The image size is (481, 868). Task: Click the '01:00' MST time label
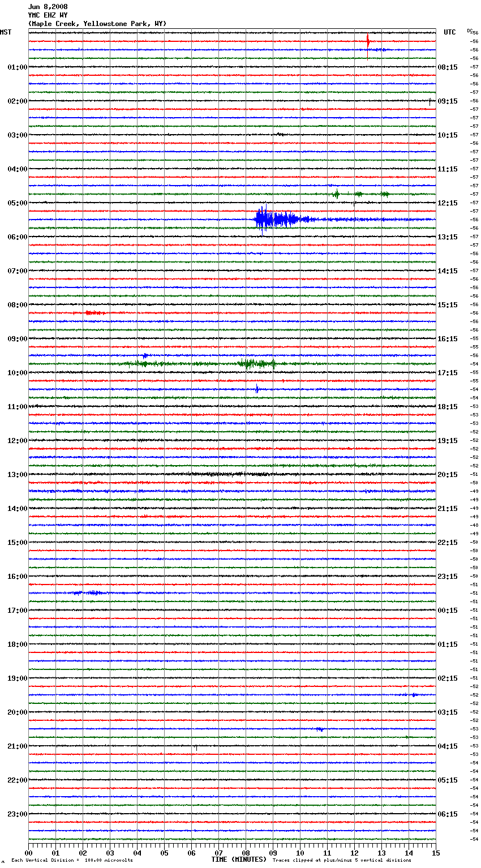[x=18, y=67]
